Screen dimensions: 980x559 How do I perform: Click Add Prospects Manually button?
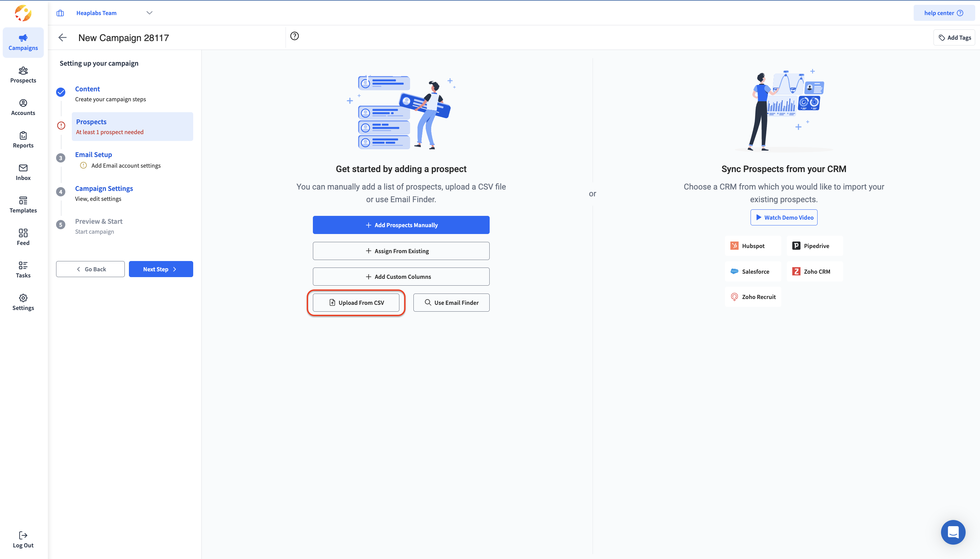coord(401,225)
